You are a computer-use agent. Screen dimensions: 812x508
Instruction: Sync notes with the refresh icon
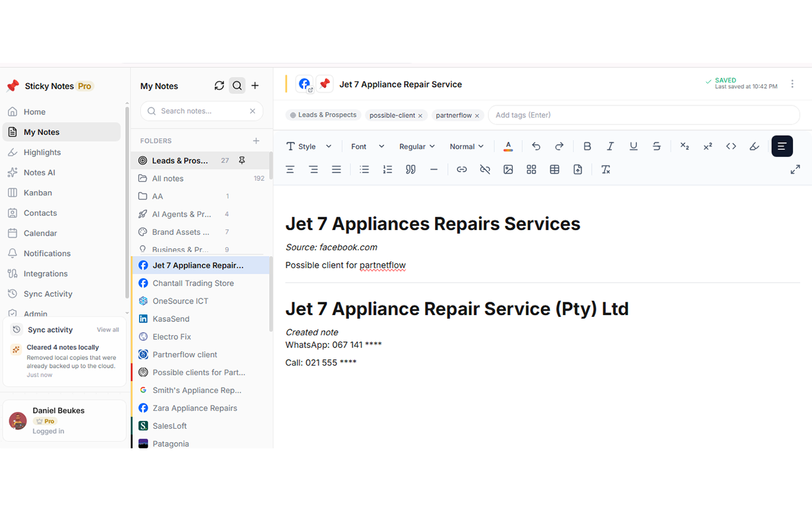219,86
